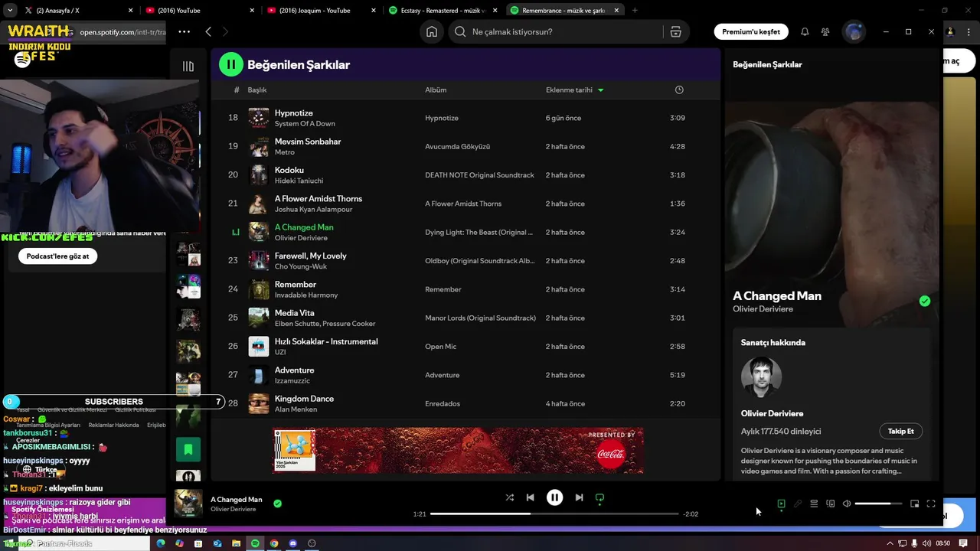980x551 pixels.
Task: Go to Spotify home
Action: pos(432,31)
